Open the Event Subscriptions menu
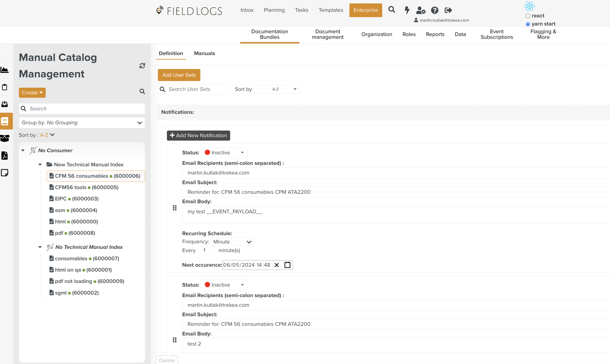This screenshot has width=610, height=364. point(496,34)
